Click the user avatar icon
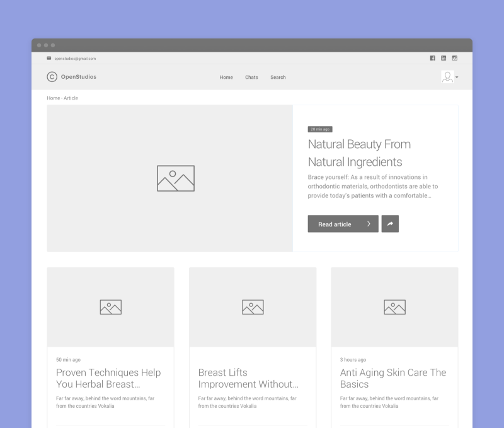Screen dimensions: 504x428 [x=447, y=77]
